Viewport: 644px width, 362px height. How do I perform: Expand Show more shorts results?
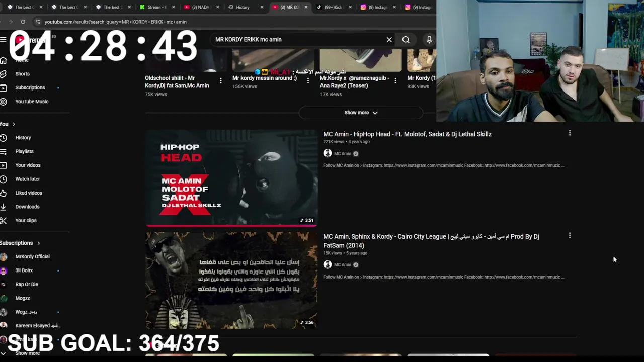point(361,113)
